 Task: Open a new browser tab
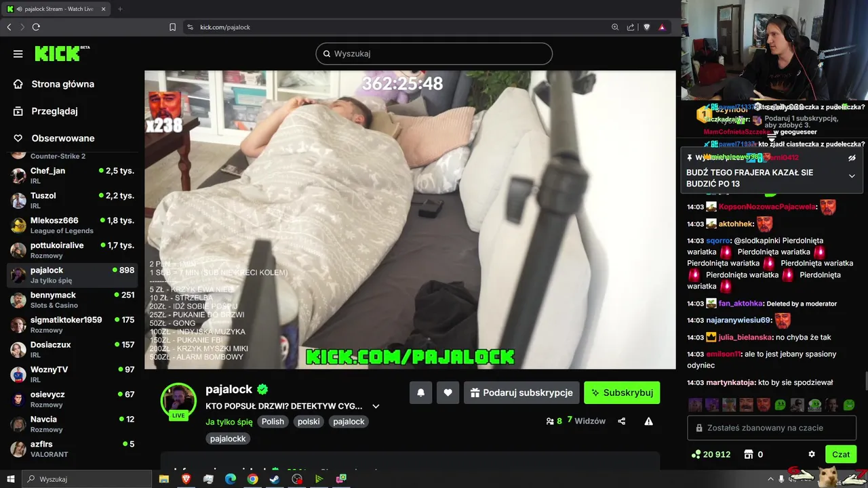click(120, 9)
